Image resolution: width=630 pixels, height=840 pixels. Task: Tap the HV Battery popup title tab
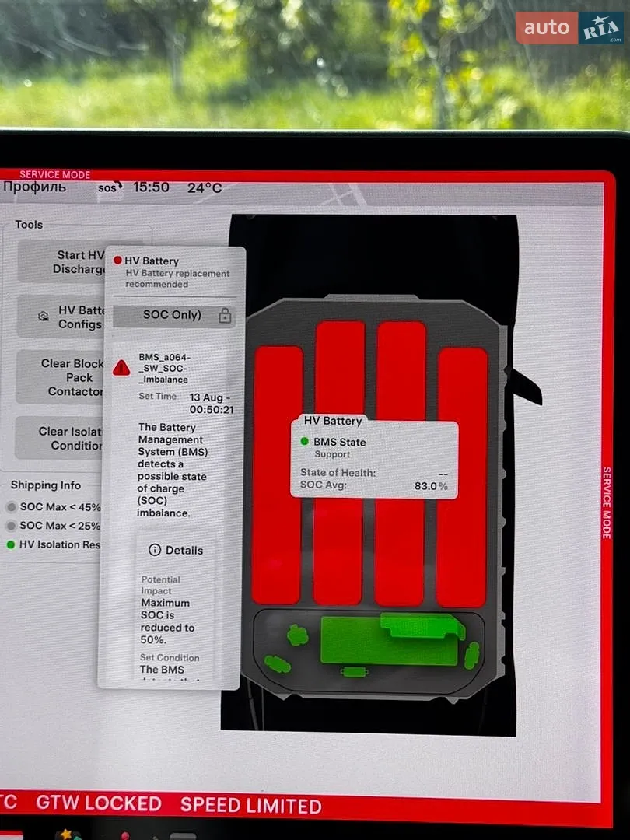332,421
